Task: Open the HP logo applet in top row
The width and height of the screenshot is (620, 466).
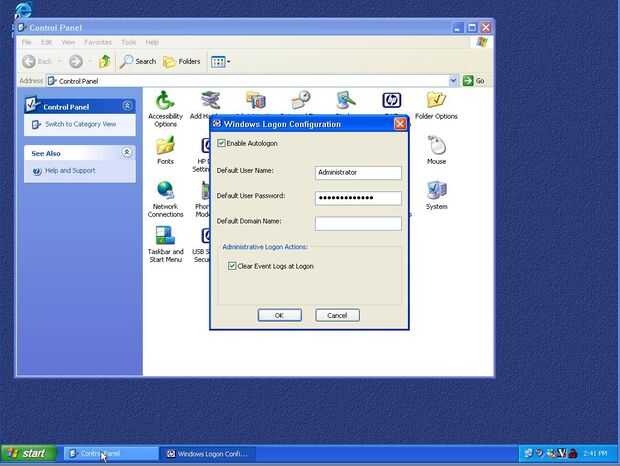Action: [391, 100]
